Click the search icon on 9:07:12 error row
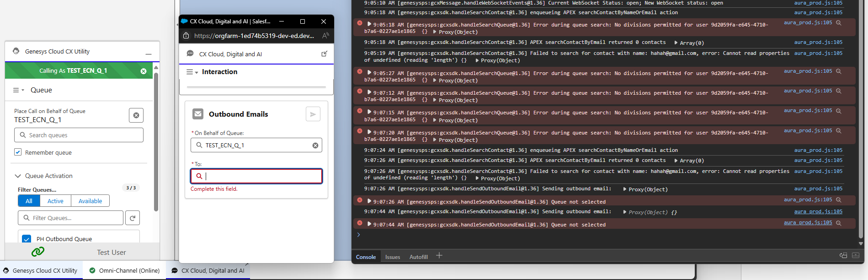This screenshot has width=868, height=280. (839, 91)
